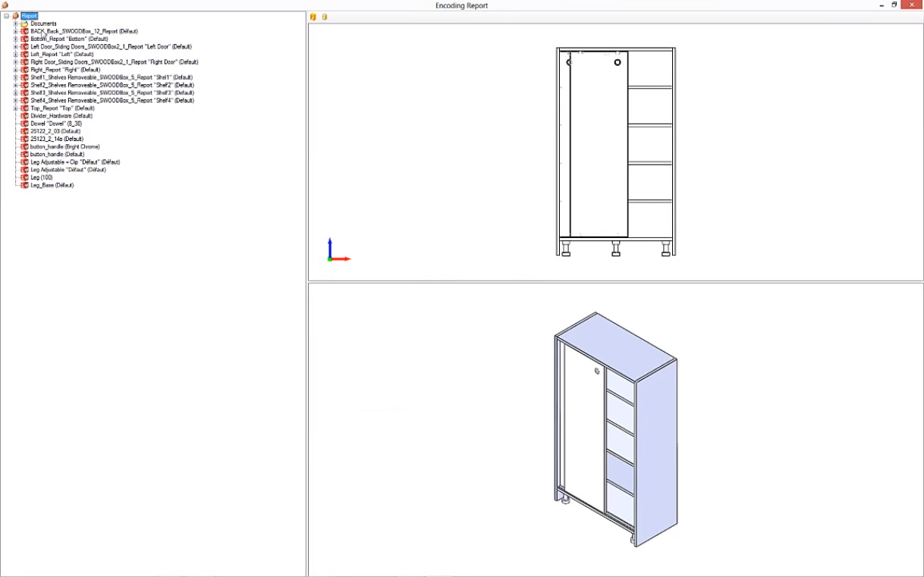Expand the Left Door_Sliding Doors node
The width and height of the screenshot is (924, 577).
[15, 47]
